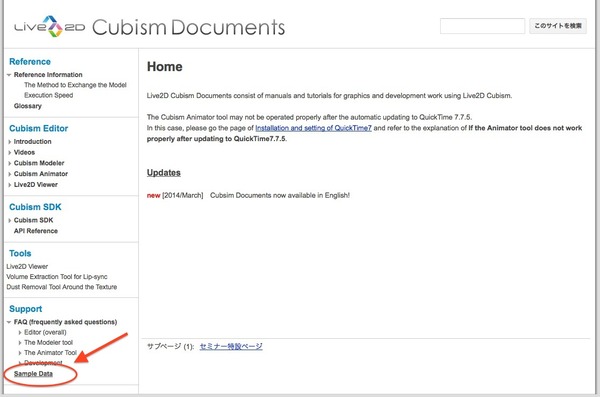Follow Installation and setting of QuickTime7 link
Viewport: 600px width, 397px height.
(313, 128)
